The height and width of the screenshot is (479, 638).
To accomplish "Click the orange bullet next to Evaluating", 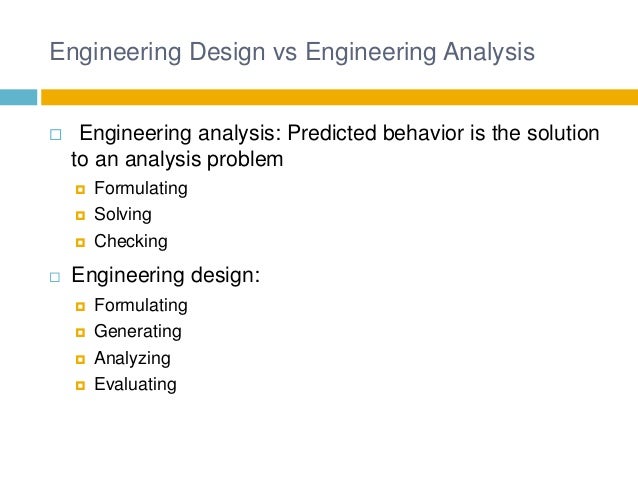I will pyautogui.click(x=81, y=385).
